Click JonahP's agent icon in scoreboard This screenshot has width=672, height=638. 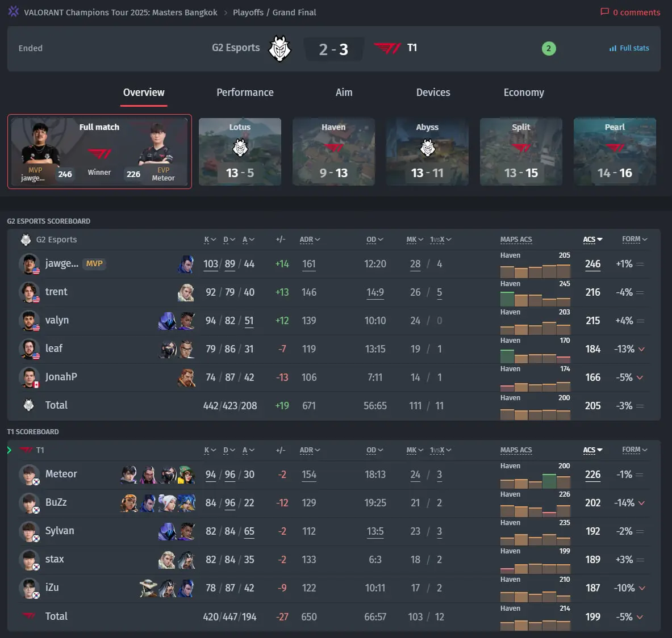tap(186, 377)
